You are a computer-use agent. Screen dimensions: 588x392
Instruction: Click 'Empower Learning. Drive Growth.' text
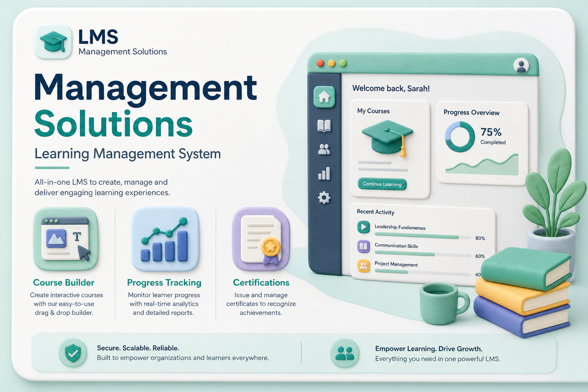click(x=429, y=349)
